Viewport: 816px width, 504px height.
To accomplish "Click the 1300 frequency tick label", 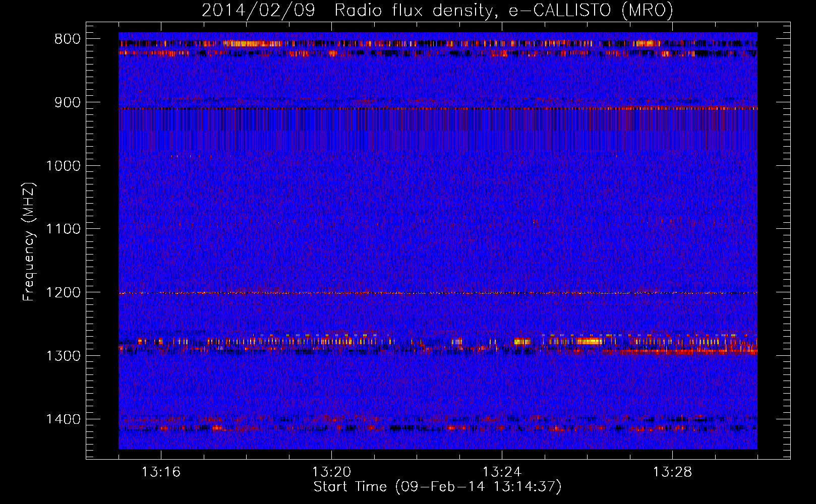I will pyautogui.click(x=63, y=356).
